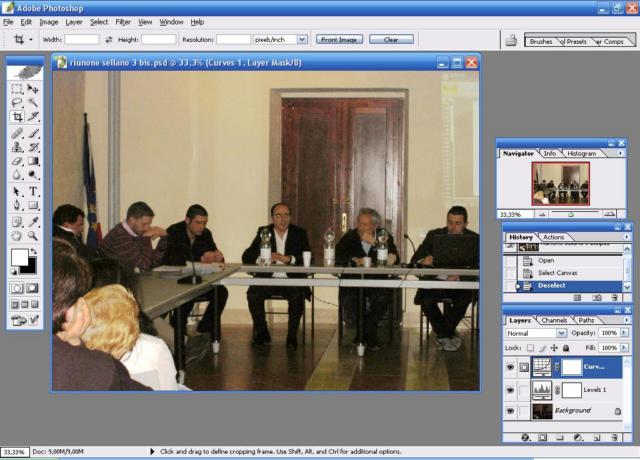Select the Hand tool
The width and height of the screenshot is (640, 460).
point(17,236)
